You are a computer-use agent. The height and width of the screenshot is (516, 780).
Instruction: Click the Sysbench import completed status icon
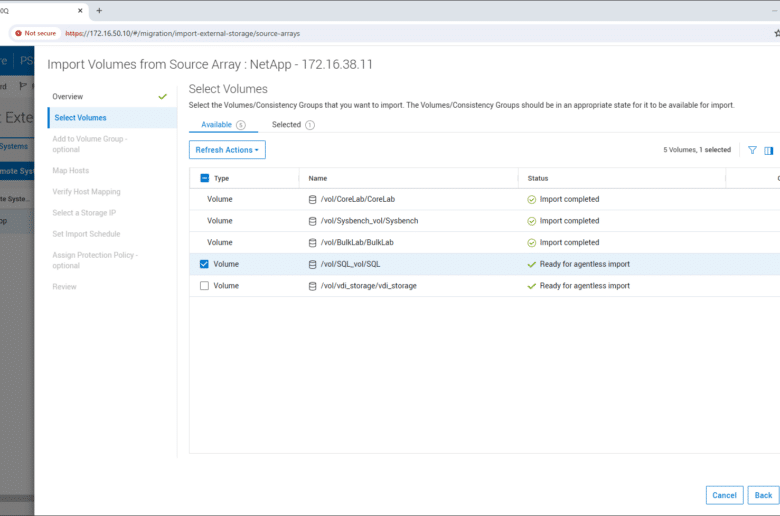[x=531, y=221]
